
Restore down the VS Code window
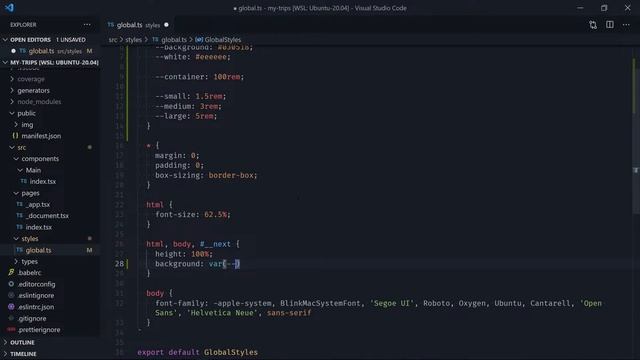coord(604,8)
